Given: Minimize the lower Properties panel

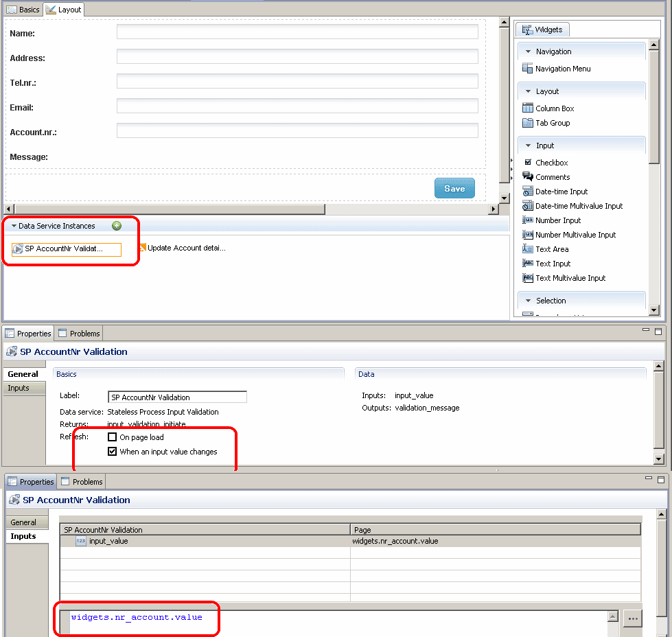Looking at the screenshot, I should pos(649,478).
